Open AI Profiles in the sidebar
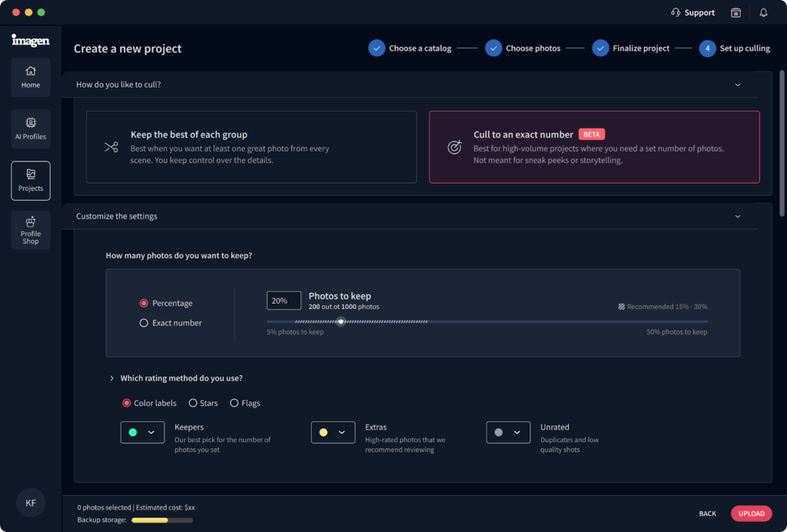Viewport: 787px width, 532px height. pos(31,128)
